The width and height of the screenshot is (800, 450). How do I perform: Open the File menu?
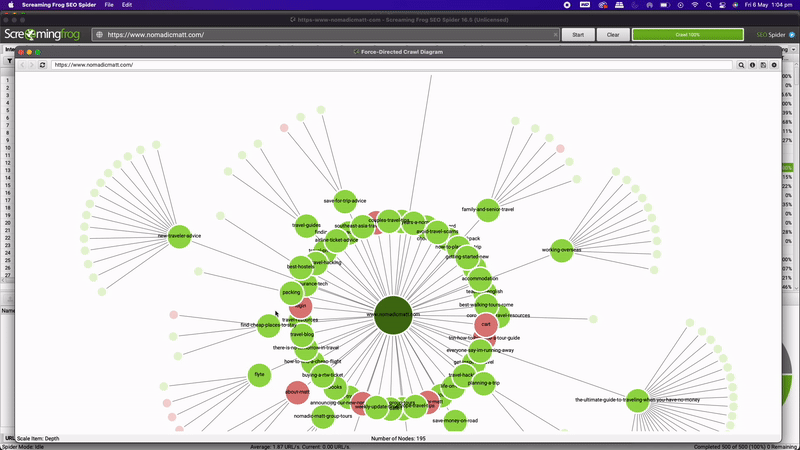pyautogui.click(x=109, y=5)
